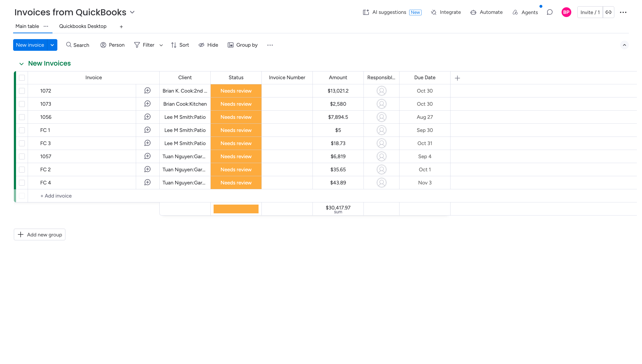Screen dimensions: 642x364
Task: Open the board title dropdown chevron
Action: point(132,12)
